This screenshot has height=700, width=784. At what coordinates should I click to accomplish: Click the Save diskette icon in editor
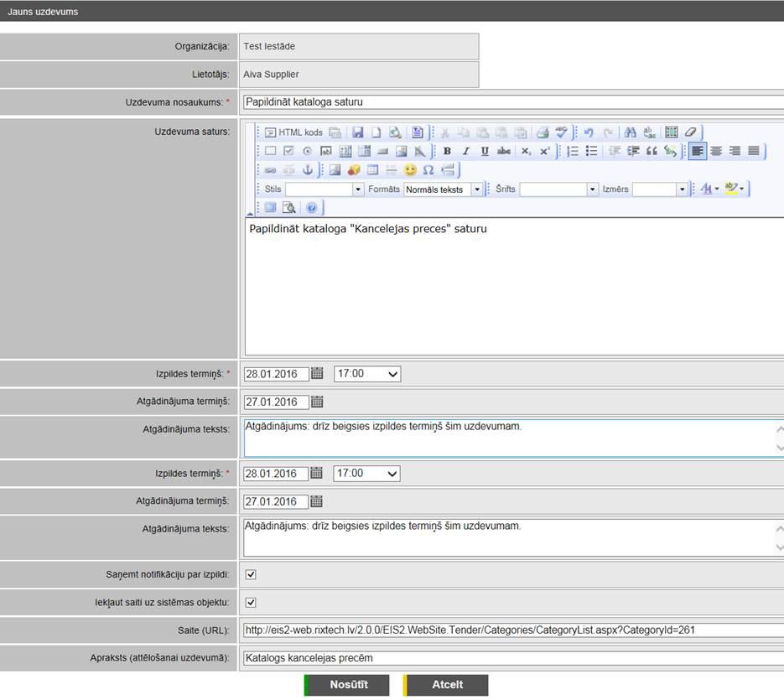[x=358, y=132]
